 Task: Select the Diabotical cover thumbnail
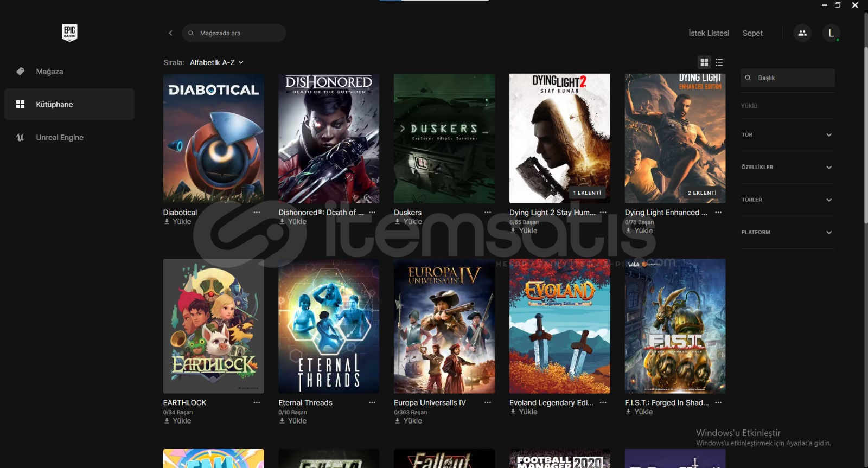214,138
